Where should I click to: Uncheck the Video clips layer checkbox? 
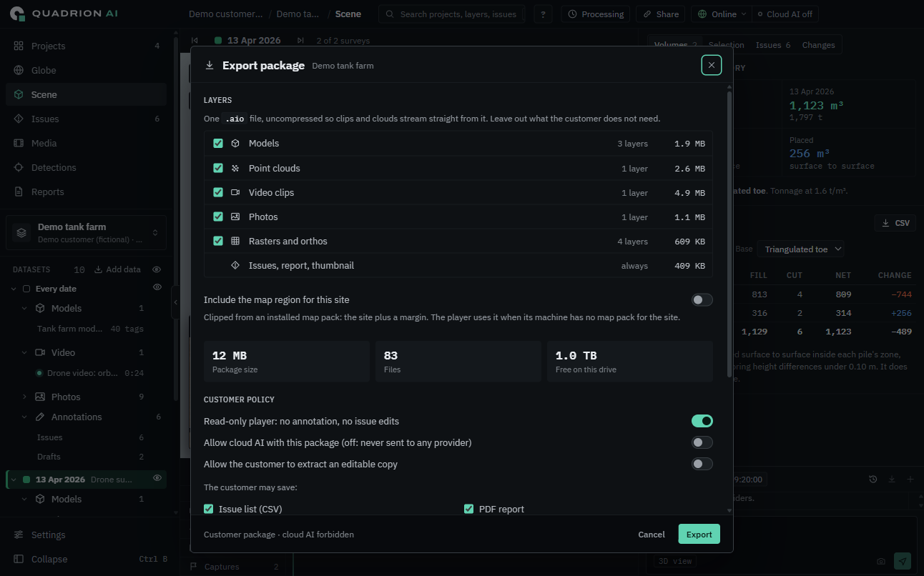218,192
